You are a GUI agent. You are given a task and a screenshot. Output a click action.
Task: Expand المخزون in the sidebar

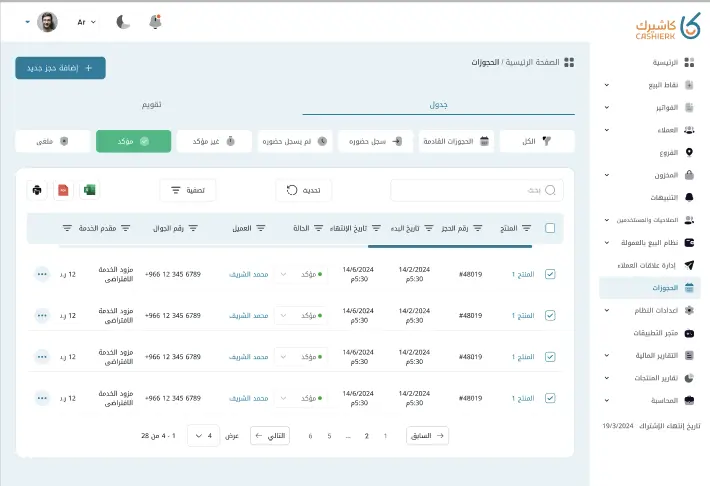(x=607, y=175)
